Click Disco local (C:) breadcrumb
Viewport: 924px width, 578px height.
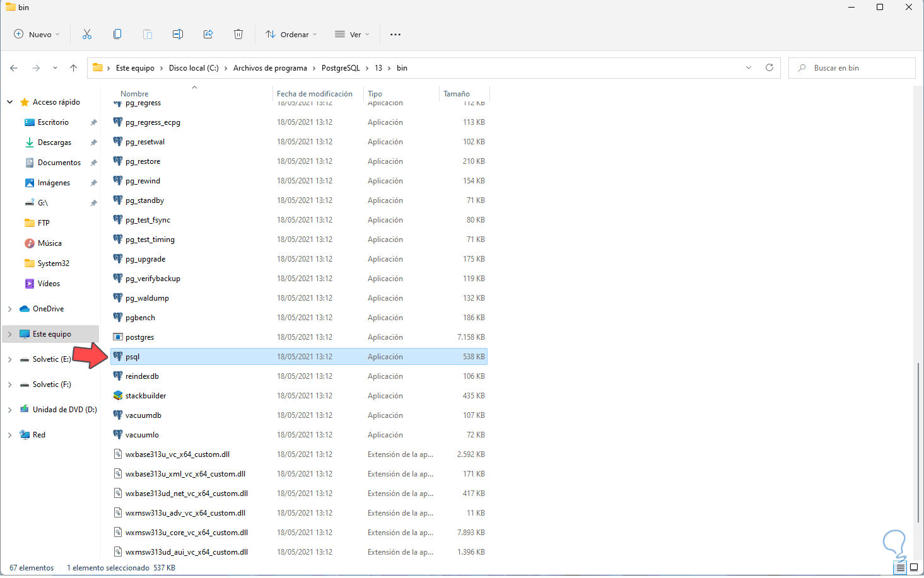pyautogui.click(x=194, y=68)
